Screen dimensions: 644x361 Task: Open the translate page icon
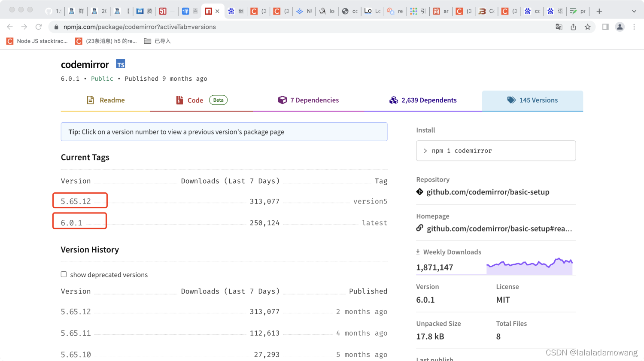point(559,27)
